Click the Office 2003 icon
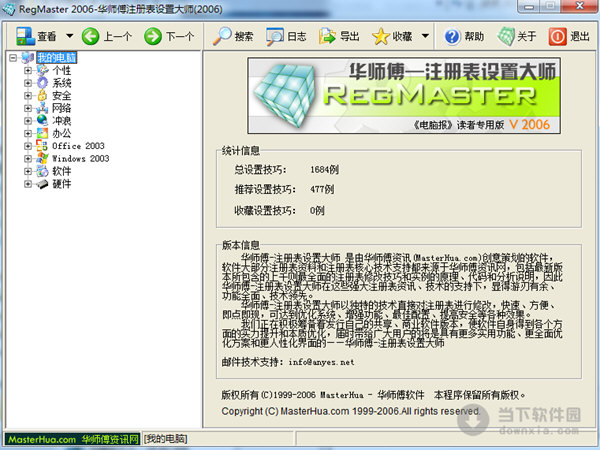The width and height of the screenshot is (600, 450). [x=42, y=146]
